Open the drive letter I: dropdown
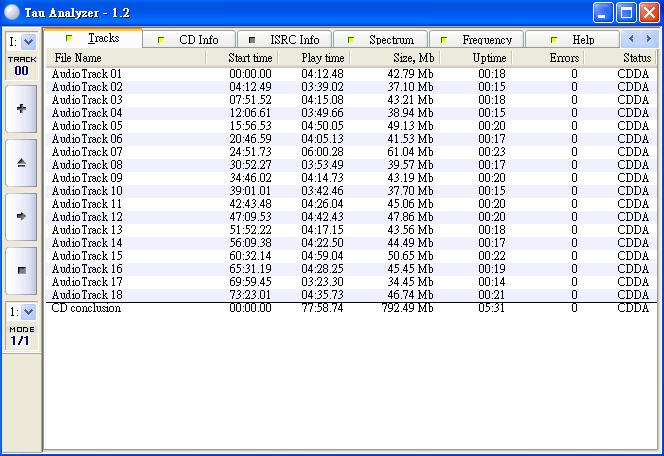664x456 pixels. pos(28,41)
